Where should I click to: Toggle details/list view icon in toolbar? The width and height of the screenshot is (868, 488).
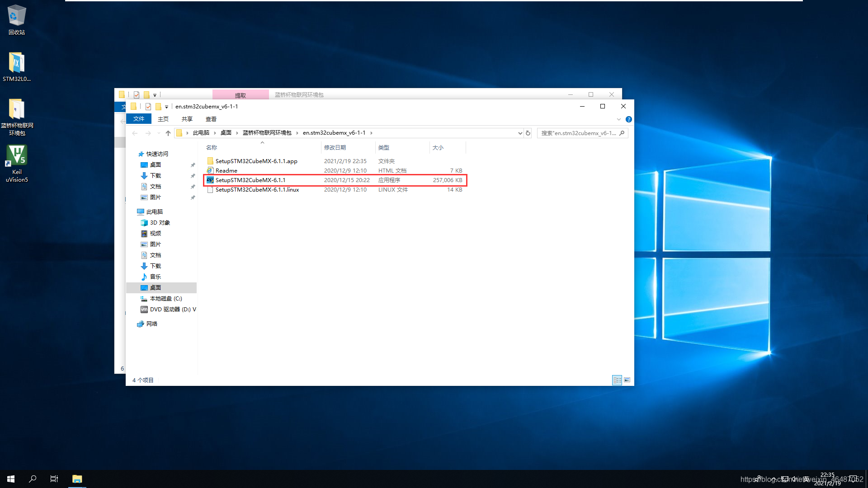[x=617, y=380]
